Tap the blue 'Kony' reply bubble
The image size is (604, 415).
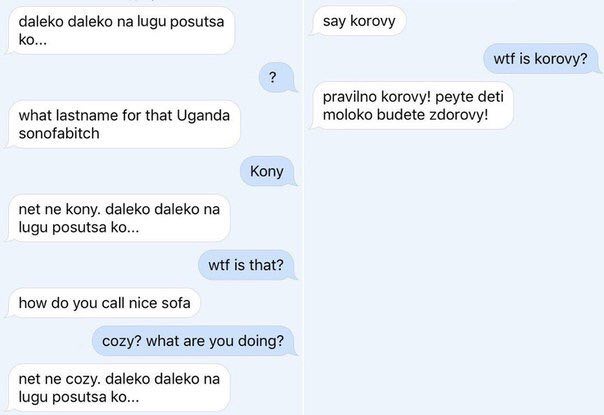coord(268,171)
